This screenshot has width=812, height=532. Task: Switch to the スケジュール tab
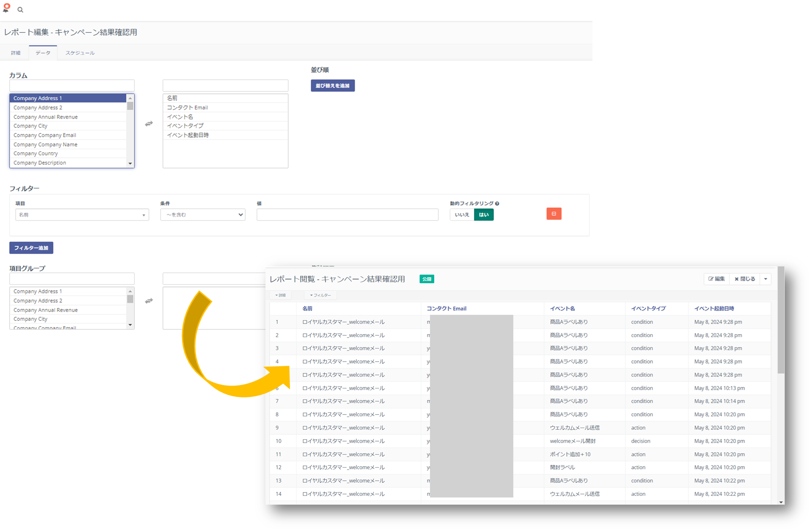click(80, 53)
